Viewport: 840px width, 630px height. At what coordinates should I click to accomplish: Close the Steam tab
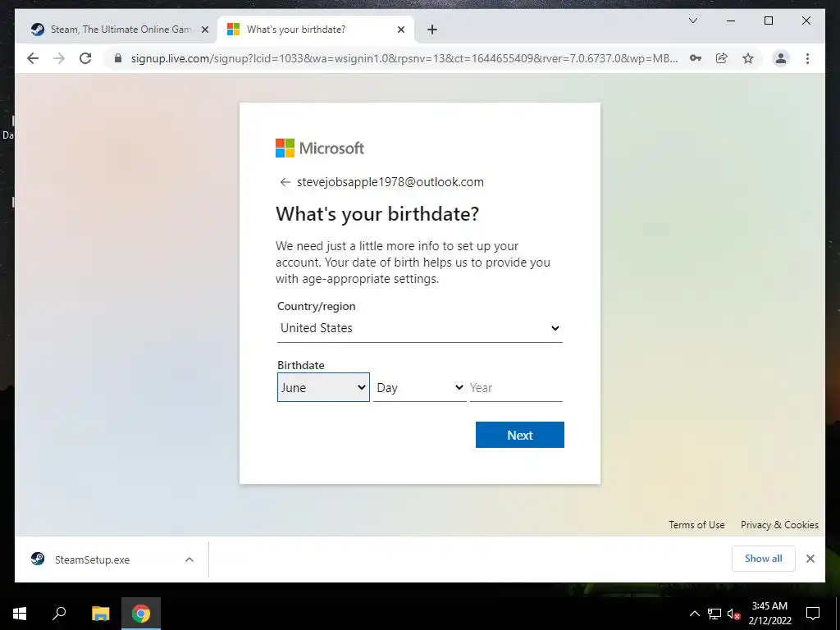pyautogui.click(x=204, y=30)
